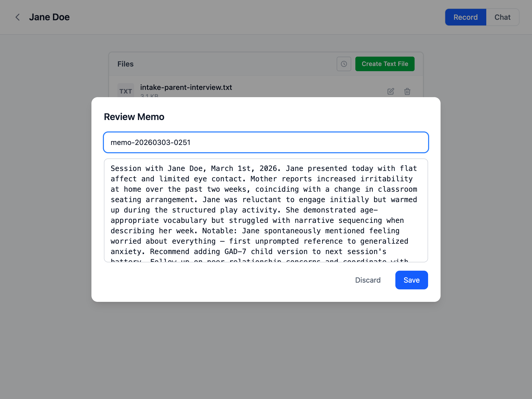Click the file size text under the filename
The height and width of the screenshot is (399, 532).
[x=149, y=96]
